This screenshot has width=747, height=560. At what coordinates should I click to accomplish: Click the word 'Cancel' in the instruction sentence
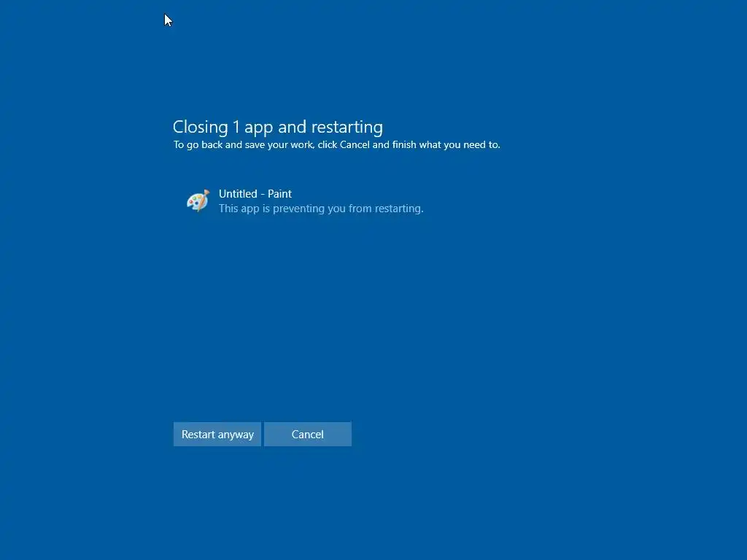(355, 145)
